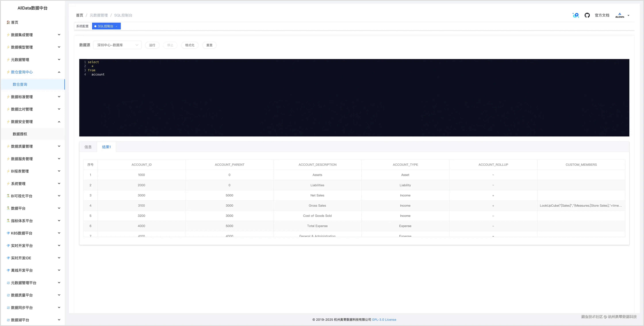Click the AllData avatar logo
The image size is (644, 326).
[x=620, y=15]
